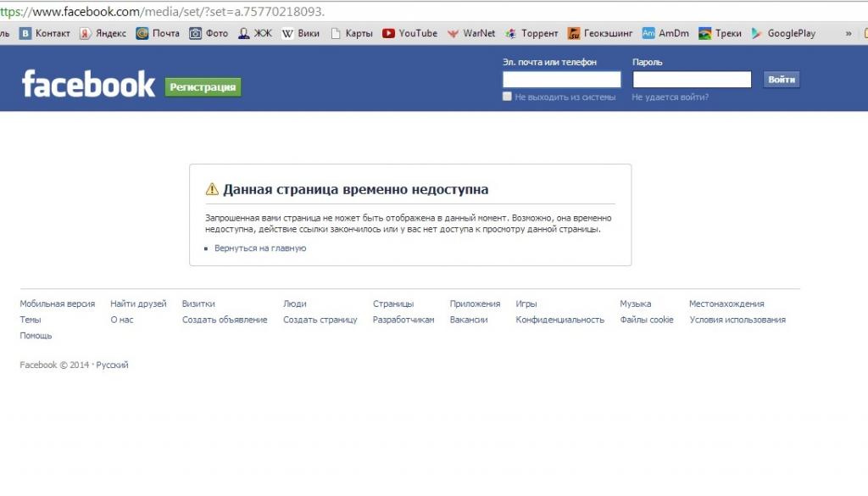Open the Контакт bookmark icon
This screenshot has height=496, width=868.
(25, 34)
